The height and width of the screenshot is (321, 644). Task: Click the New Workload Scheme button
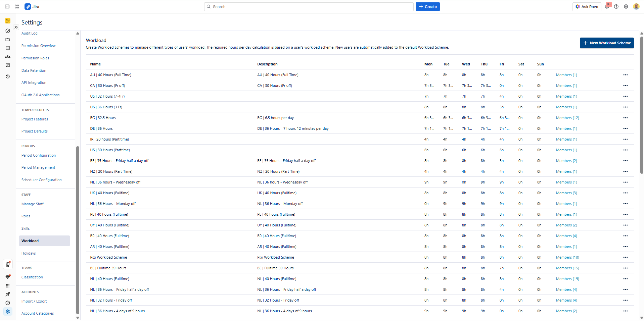click(x=606, y=43)
